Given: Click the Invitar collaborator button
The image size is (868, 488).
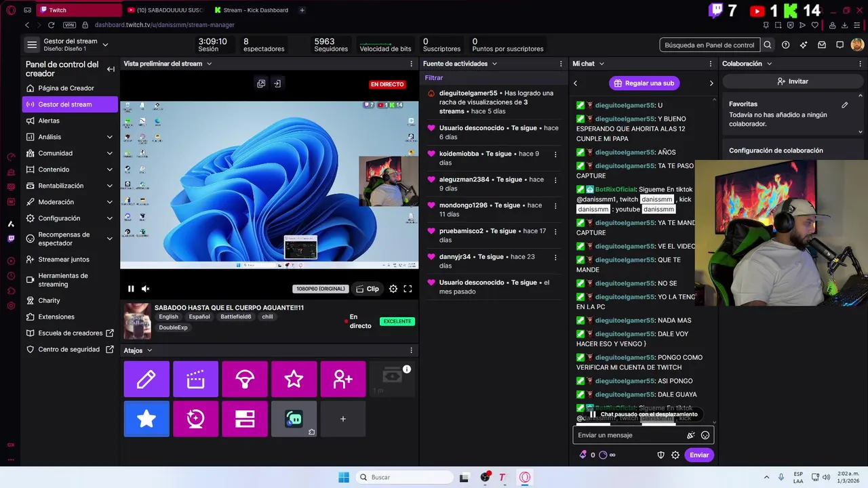Looking at the screenshot, I should [x=792, y=81].
